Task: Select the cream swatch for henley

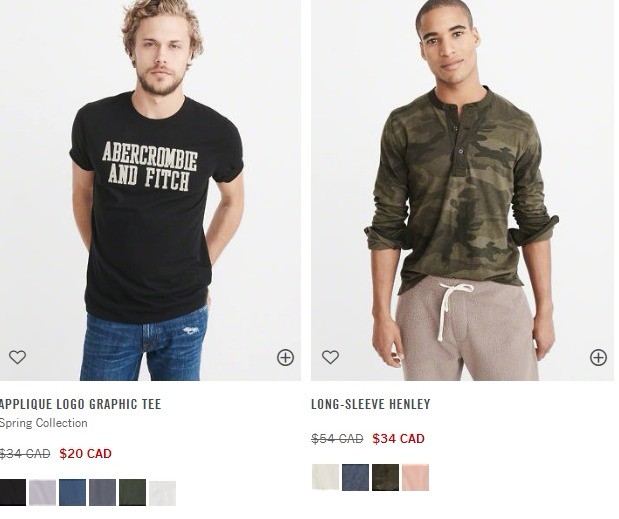Action: coord(325,477)
